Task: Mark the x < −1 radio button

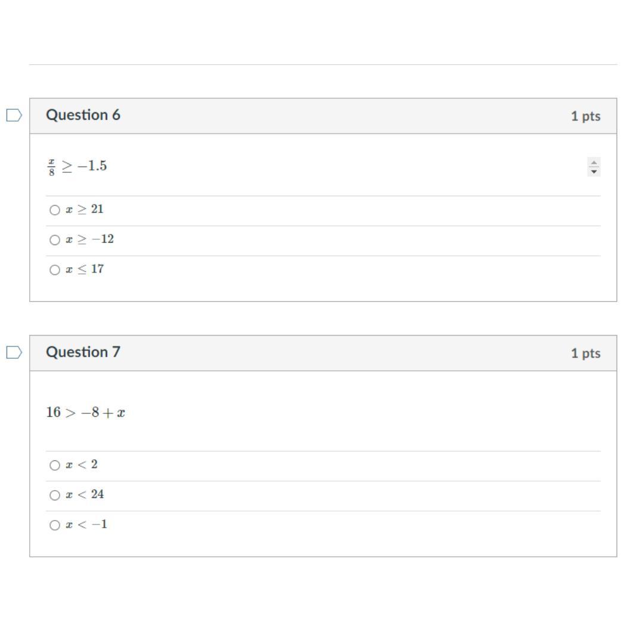Action: (55, 525)
